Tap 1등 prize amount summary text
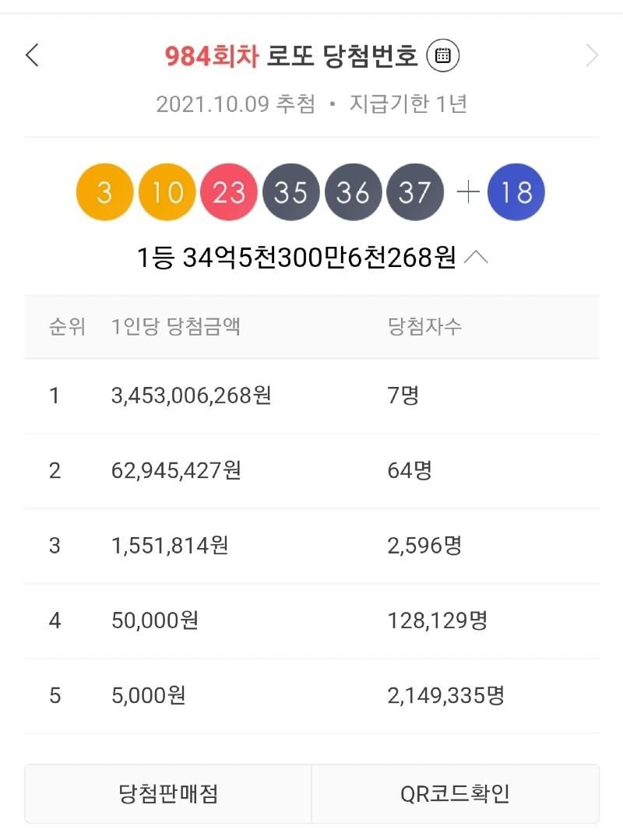This screenshot has width=623, height=840. coord(296,258)
